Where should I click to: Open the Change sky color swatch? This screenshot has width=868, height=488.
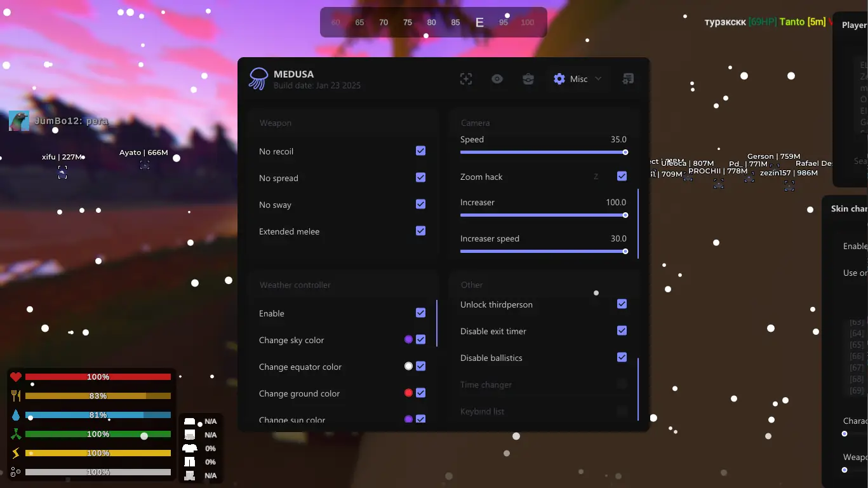(408, 339)
